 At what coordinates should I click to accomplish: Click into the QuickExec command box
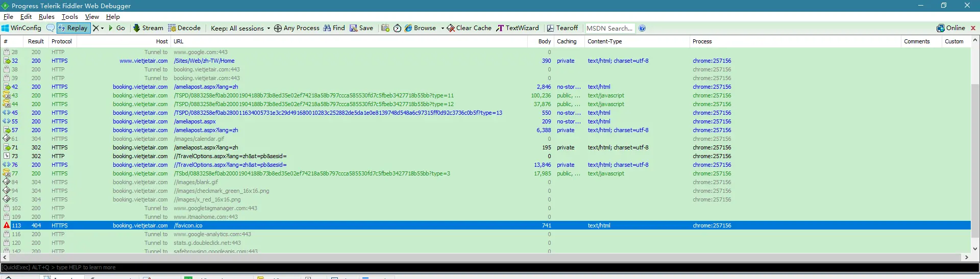point(489,267)
